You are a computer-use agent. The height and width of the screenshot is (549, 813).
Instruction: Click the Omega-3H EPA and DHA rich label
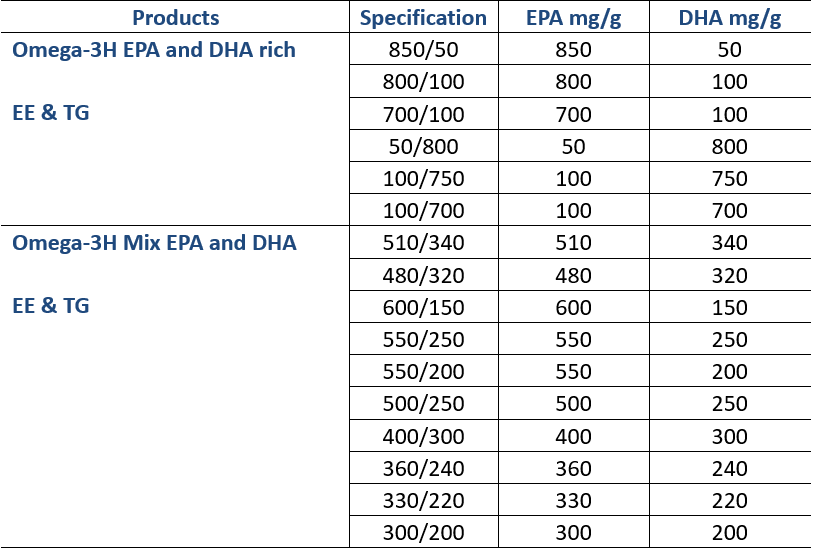[154, 49]
